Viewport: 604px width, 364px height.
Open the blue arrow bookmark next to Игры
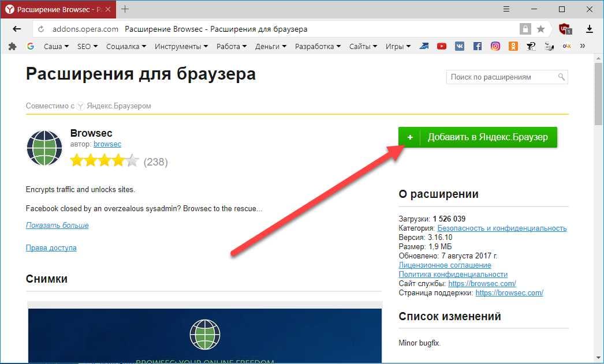pos(424,46)
